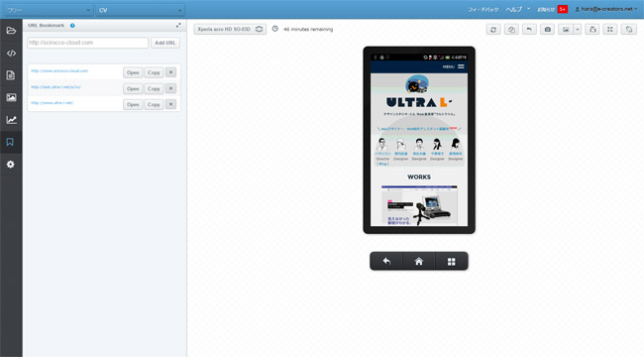Open the image gallery sidebar icon
This screenshot has width=644, height=357.
point(11,97)
